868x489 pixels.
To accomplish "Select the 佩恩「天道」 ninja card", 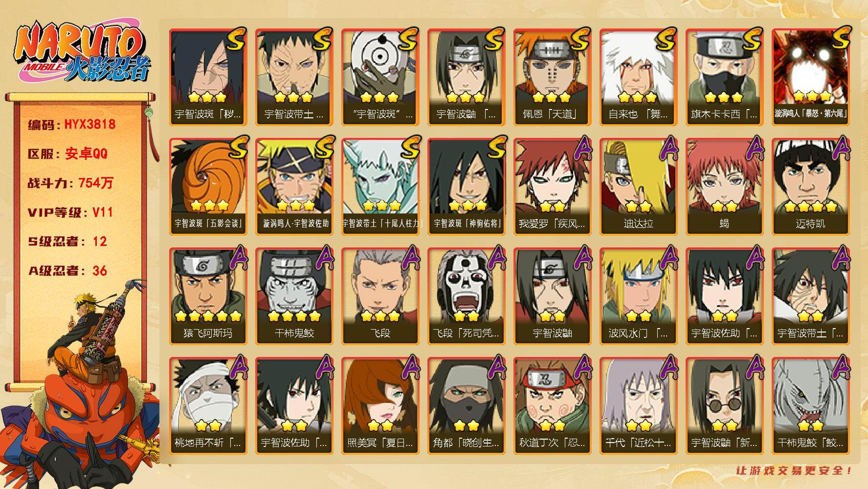I will coord(552,77).
